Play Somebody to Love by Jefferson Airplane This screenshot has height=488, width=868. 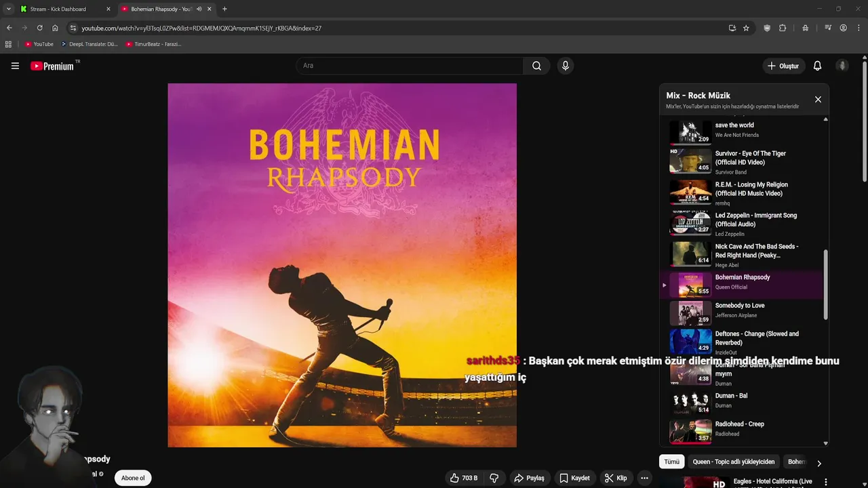tap(743, 313)
